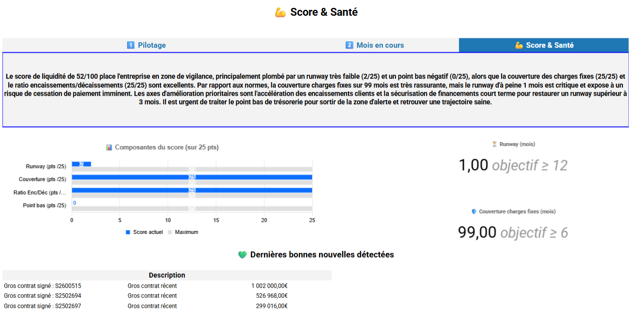644x319 pixels.
Task: Click amount 526 968,00€
Action: tap(271, 296)
